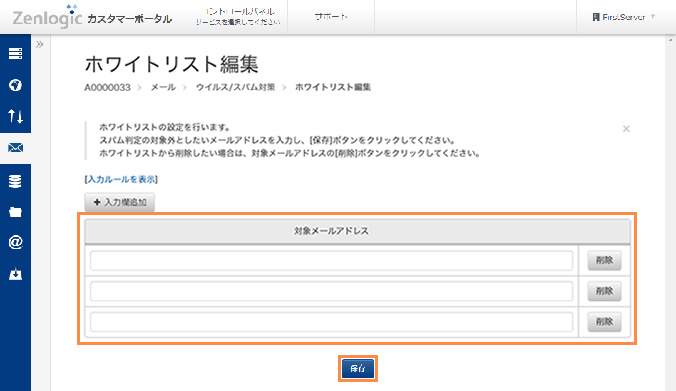This screenshot has height=391, width=676.
Task: Open the server list sidebar icon
Action: (x=15, y=53)
